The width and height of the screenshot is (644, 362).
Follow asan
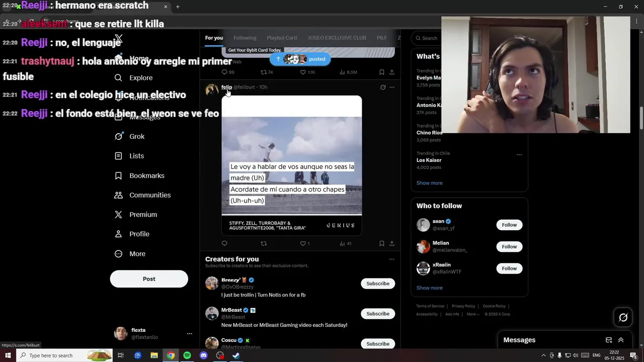(x=509, y=225)
